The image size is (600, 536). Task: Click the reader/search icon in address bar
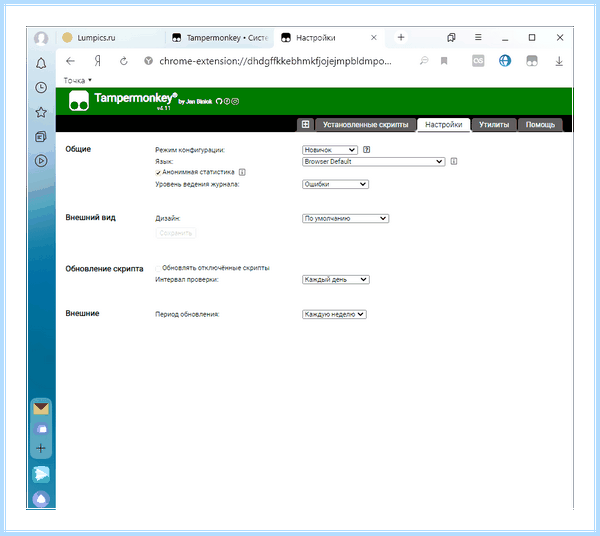coord(424,61)
